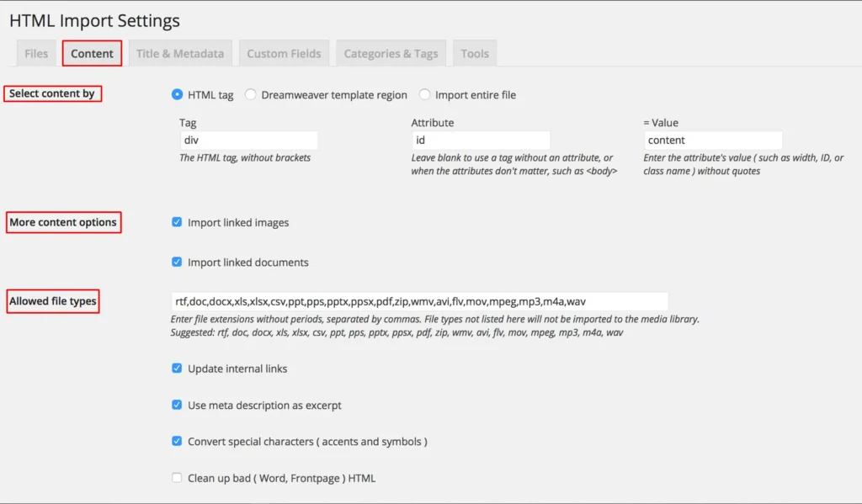Choose Dreamweaver template region option
This screenshot has width=862, height=504.
[250, 94]
